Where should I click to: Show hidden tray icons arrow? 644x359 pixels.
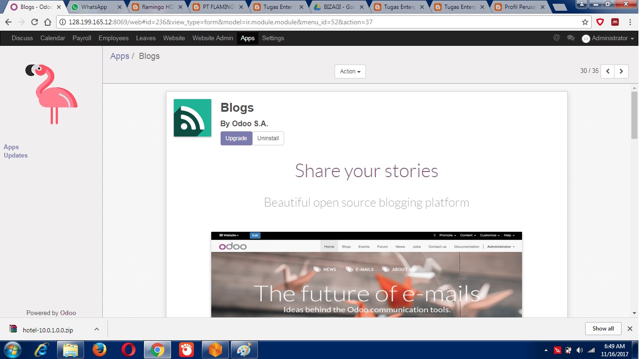[546, 350]
